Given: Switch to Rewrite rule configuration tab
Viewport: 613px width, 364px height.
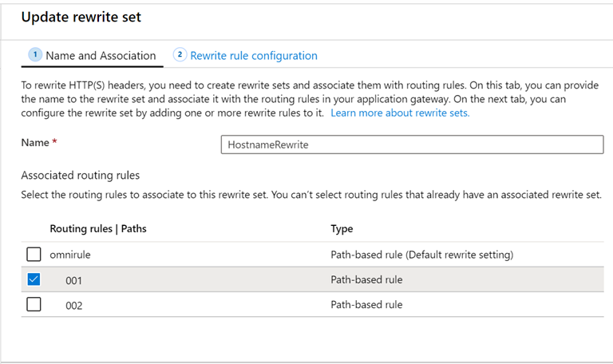Looking at the screenshot, I should pos(253,56).
